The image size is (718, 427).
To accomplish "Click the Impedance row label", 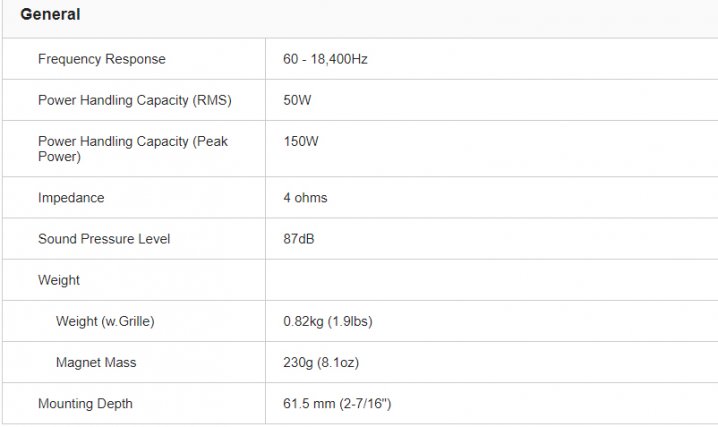I will coord(71,198).
